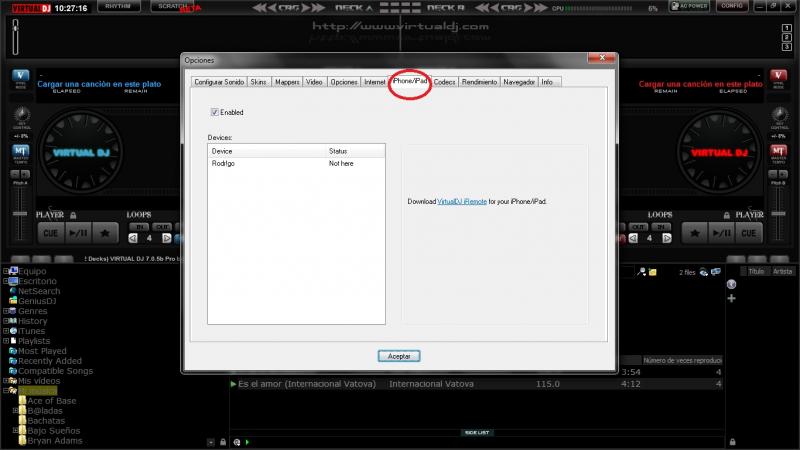Open the CONFIG button
Viewport: 800px width, 450px height.
[732, 6]
